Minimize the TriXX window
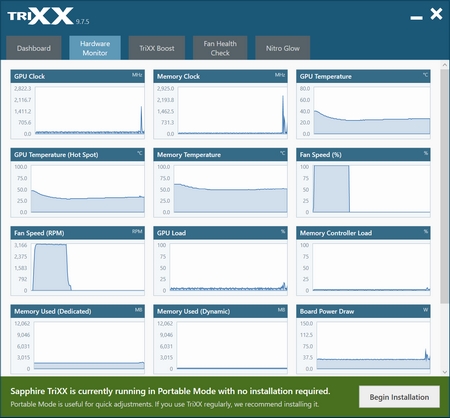The image size is (450, 418). click(x=416, y=18)
